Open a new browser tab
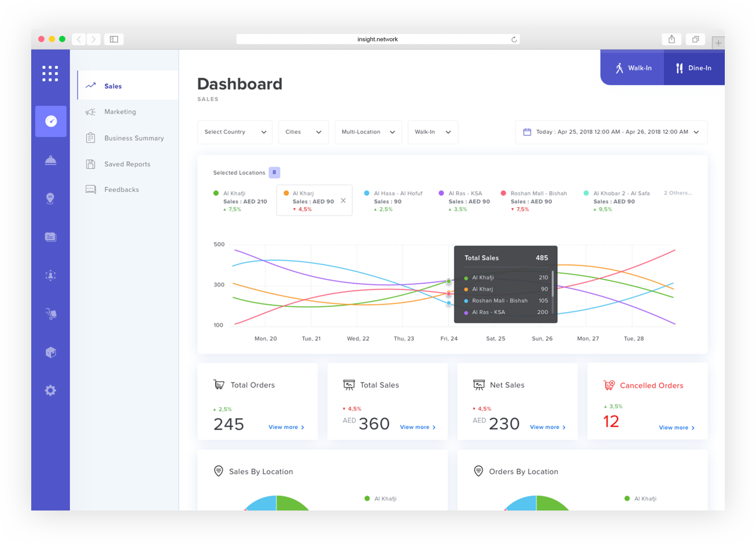 coord(718,43)
